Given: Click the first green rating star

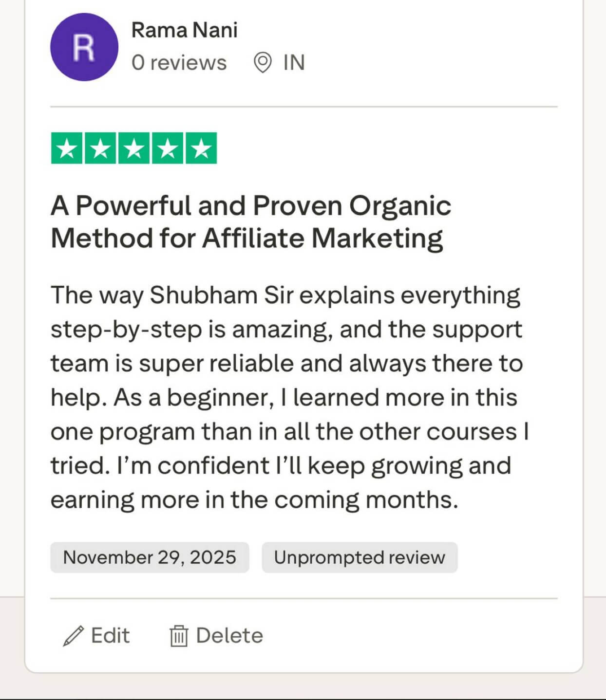Looking at the screenshot, I should click(x=67, y=148).
